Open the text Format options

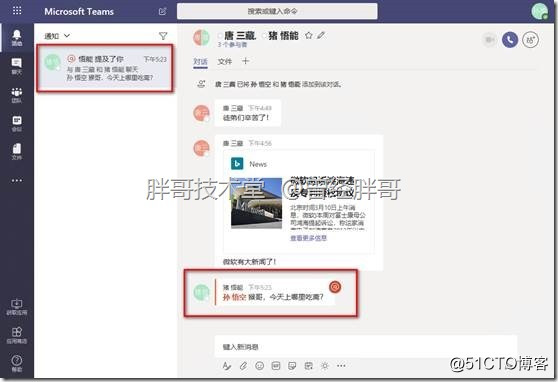227,366
